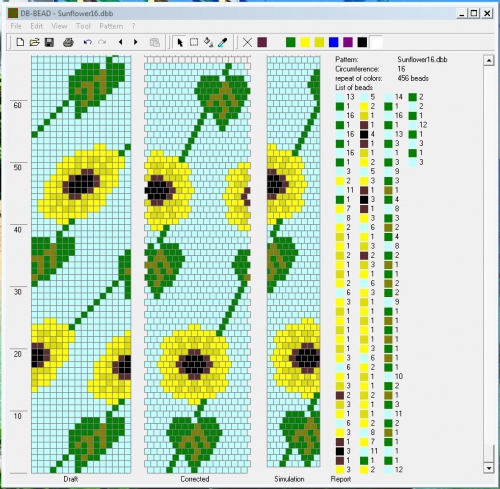This screenshot has width=500, height=489.
Task: Select the pointer arrow tool
Action: 180,42
